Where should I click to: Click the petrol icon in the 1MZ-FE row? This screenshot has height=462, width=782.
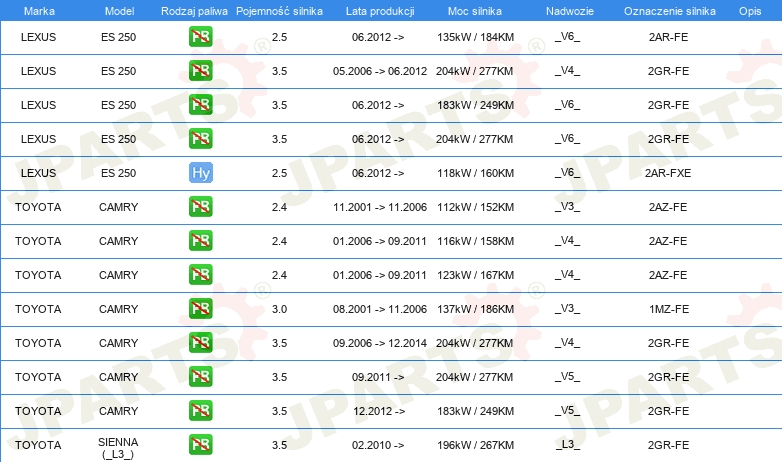click(x=200, y=308)
